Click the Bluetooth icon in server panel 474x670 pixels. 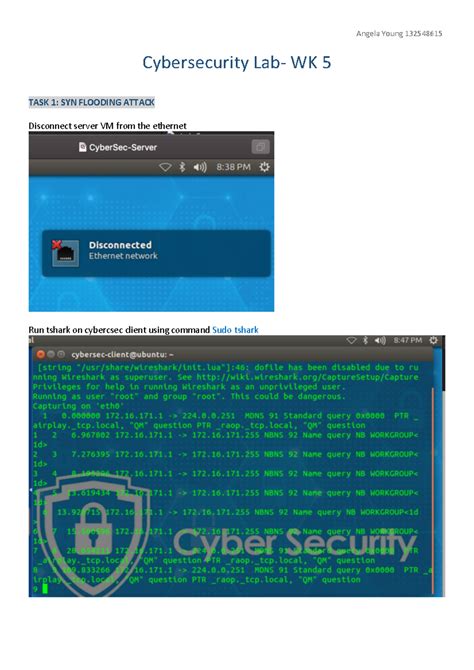pyautogui.click(x=182, y=167)
